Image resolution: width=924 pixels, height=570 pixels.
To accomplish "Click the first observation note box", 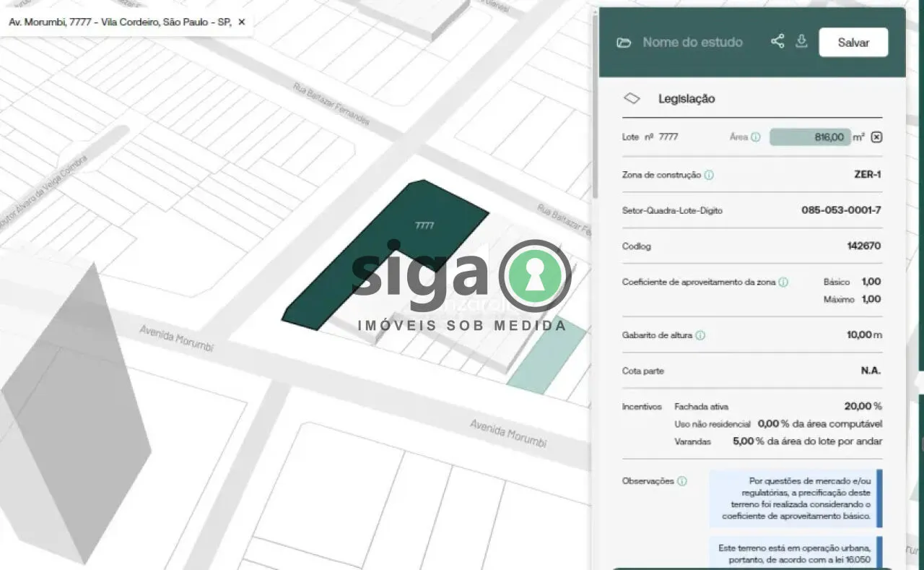I will click(796, 498).
